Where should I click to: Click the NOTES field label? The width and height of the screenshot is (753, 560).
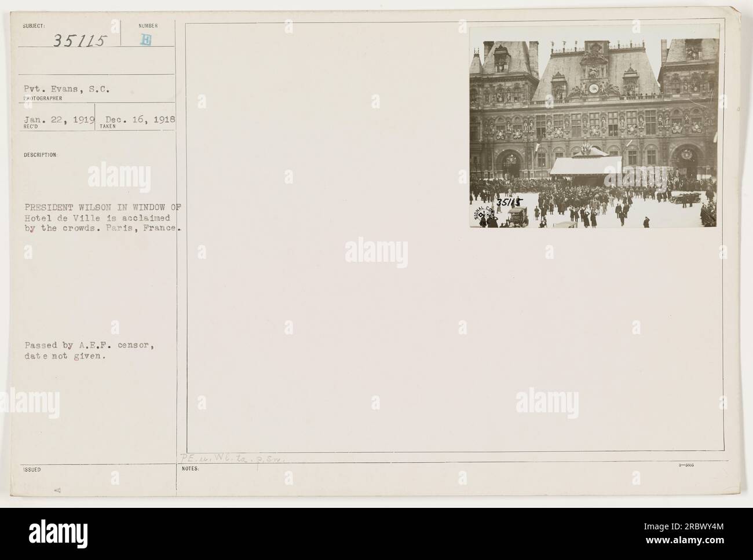190,469
